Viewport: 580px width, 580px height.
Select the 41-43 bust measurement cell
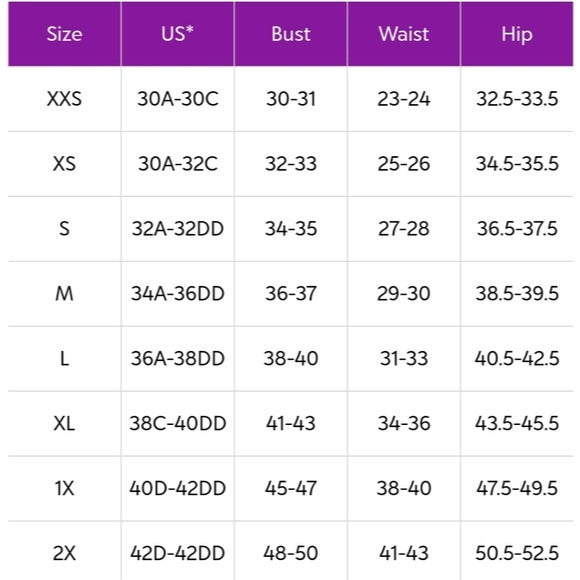click(291, 424)
